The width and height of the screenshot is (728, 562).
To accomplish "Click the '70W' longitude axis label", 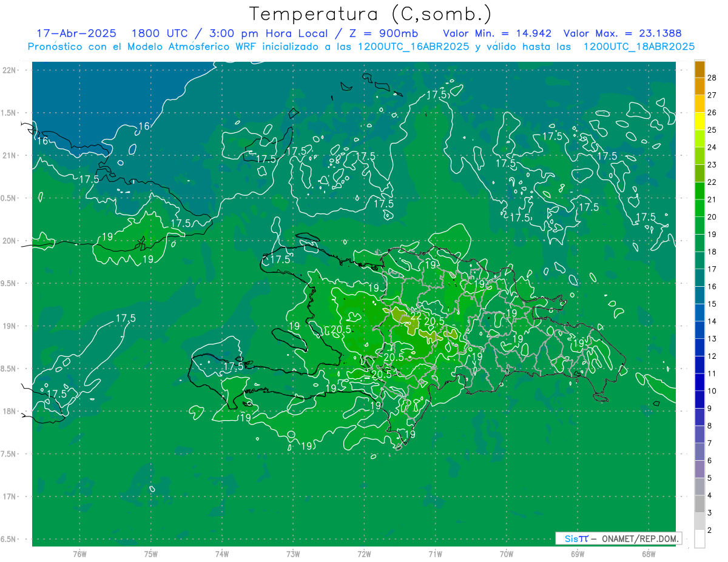I will [506, 554].
